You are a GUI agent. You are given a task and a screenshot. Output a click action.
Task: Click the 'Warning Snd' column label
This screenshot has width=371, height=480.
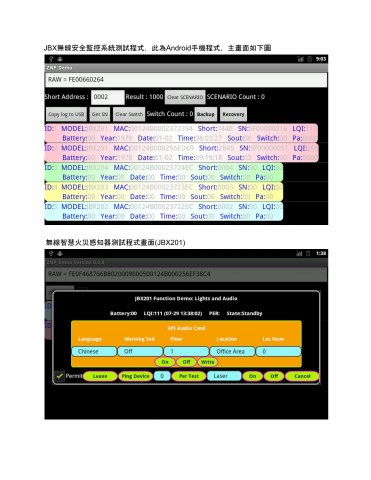[139, 339]
